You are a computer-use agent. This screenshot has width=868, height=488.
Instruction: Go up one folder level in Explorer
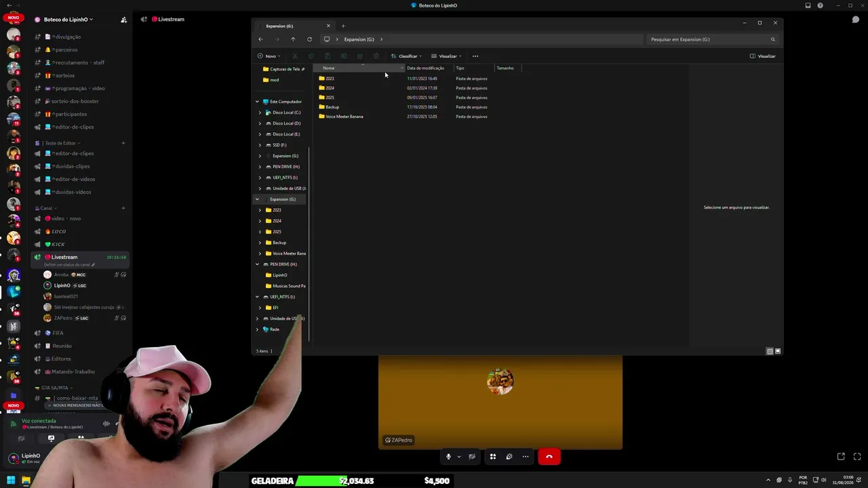click(293, 39)
